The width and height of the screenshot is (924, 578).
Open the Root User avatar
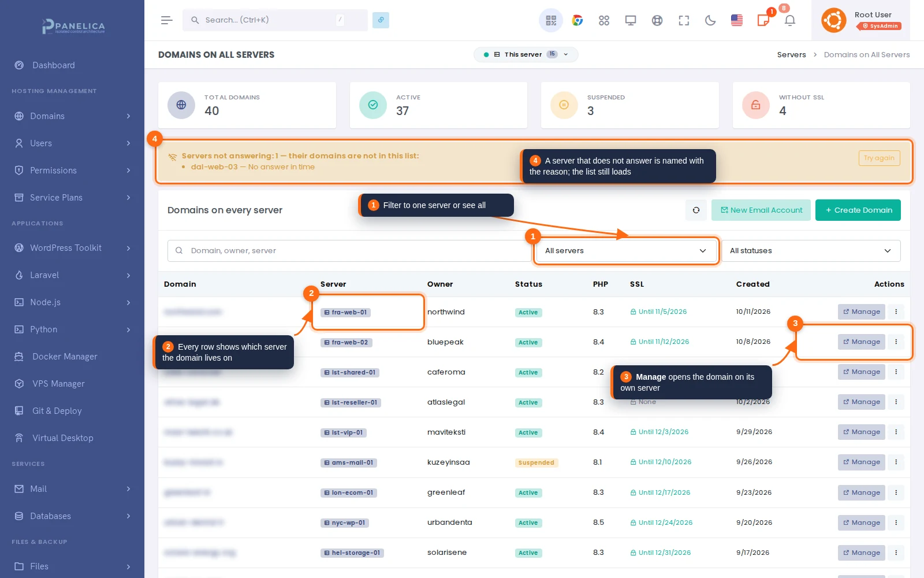click(x=834, y=20)
